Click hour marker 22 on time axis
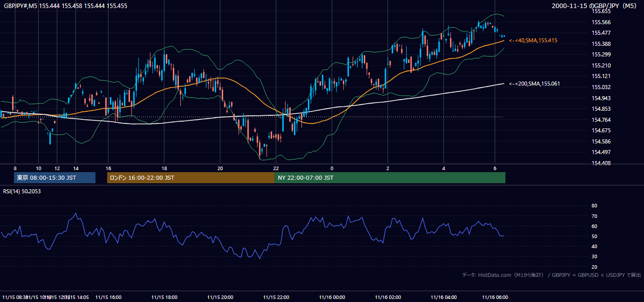The height and width of the screenshot is (302, 644). tap(276, 168)
